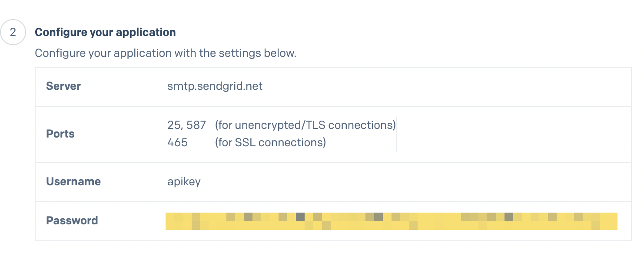The image size is (644, 256).
Task: Select the Server row label
Action: point(63,86)
